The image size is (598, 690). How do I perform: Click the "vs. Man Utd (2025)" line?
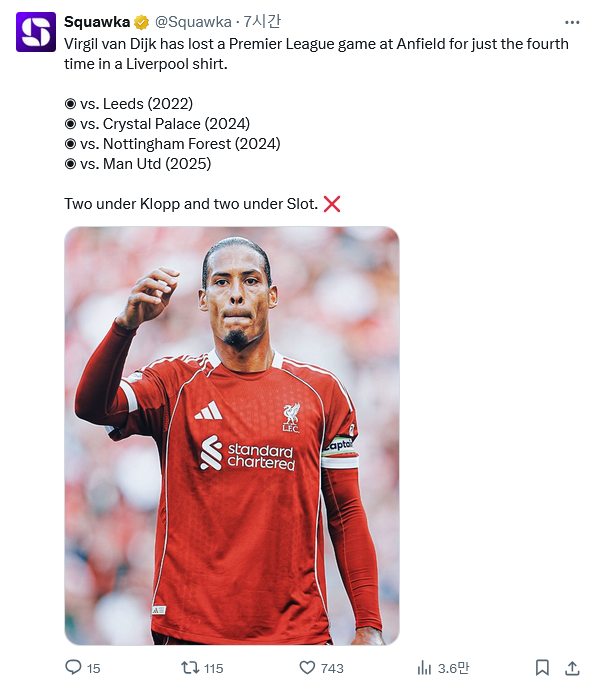click(x=138, y=164)
